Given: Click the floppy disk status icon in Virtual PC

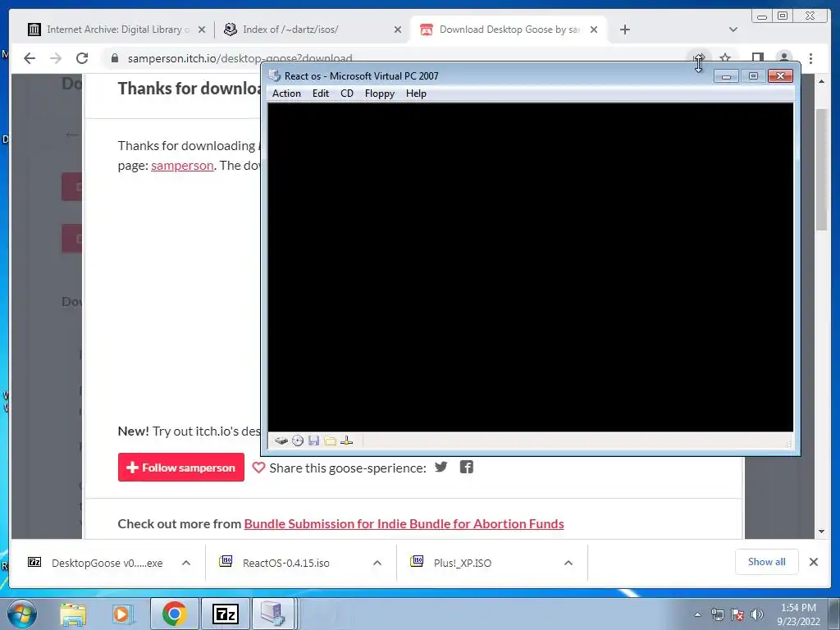Looking at the screenshot, I should (314, 441).
